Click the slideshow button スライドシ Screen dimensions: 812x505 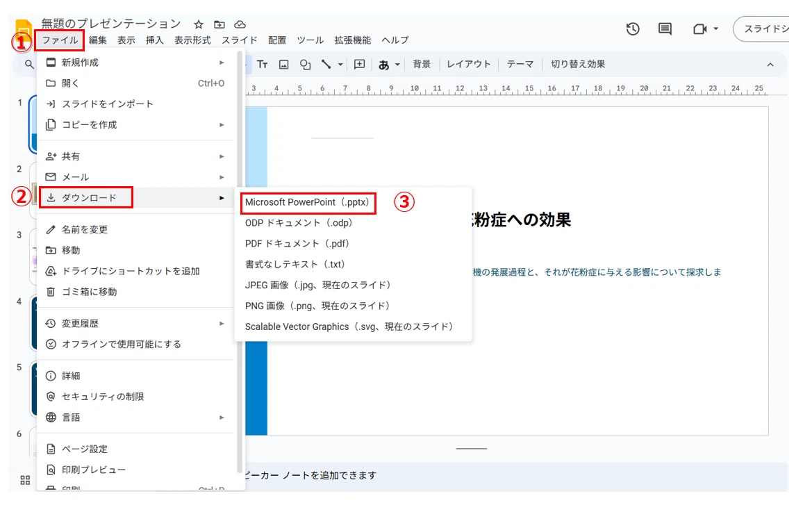click(x=761, y=29)
